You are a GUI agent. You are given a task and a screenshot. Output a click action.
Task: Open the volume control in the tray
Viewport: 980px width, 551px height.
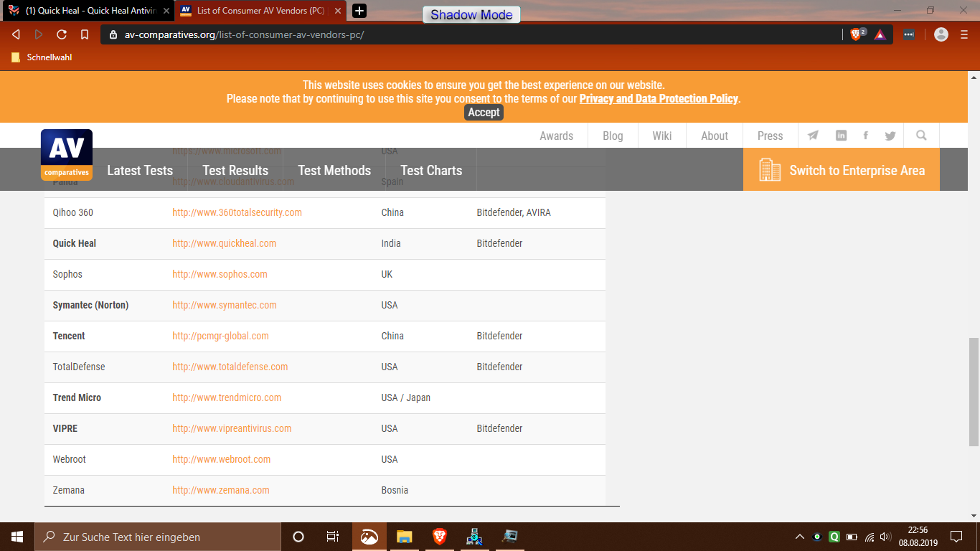point(885,537)
